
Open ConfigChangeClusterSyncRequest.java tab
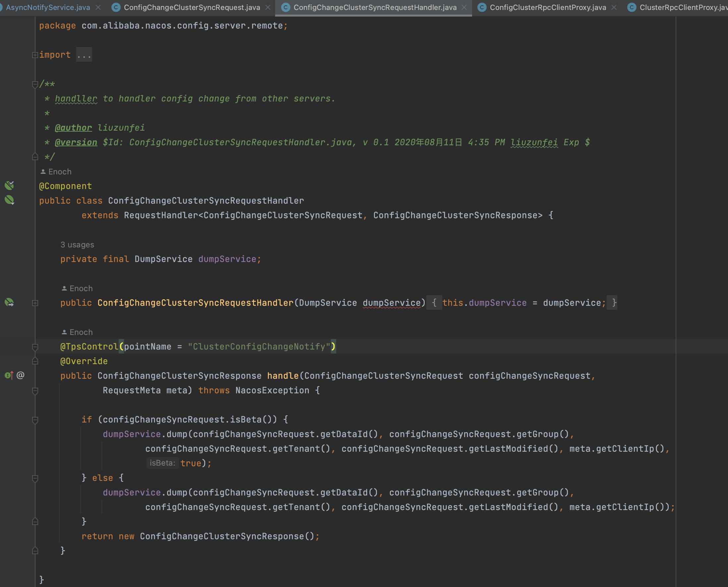pyautogui.click(x=192, y=7)
